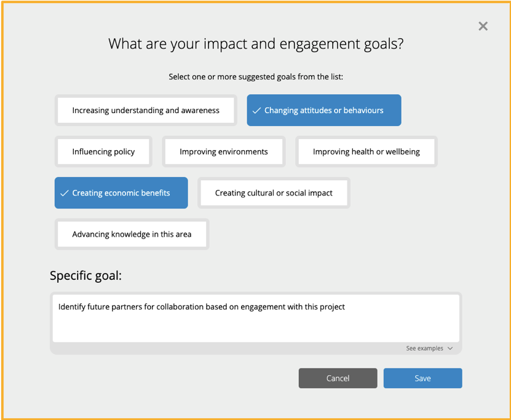Click the checkmark icon on Changing attitudes
The width and height of the screenshot is (511, 420).
(x=256, y=111)
